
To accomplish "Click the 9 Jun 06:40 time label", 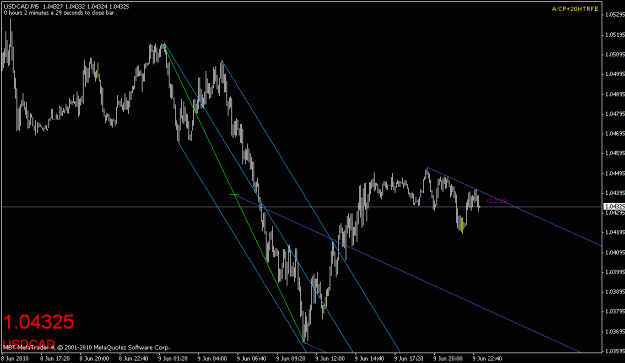I will pos(252,359).
